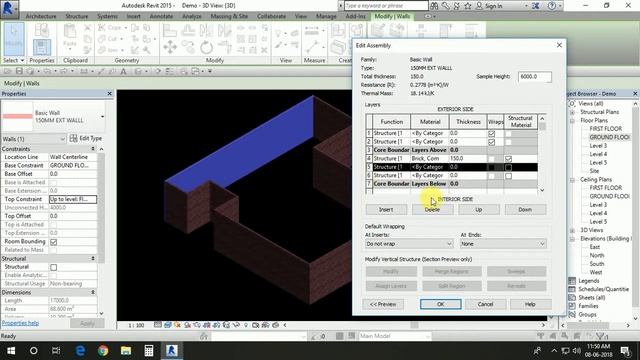Toggle the Structural Material checkbox for layer 4
The height and width of the screenshot is (360, 640).
click(508, 159)
